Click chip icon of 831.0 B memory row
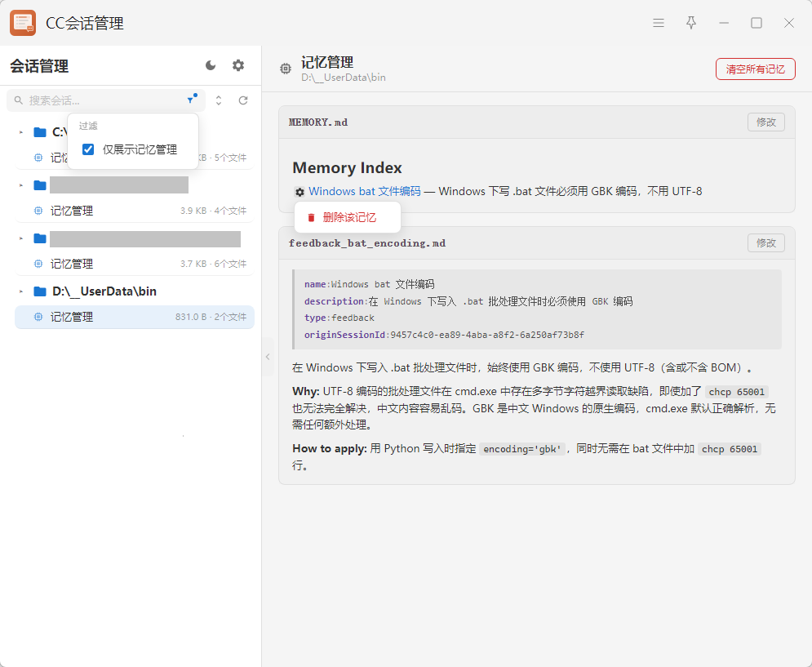Screen dimensions: 812x667 pyautogui.click(x=38, y=317)
